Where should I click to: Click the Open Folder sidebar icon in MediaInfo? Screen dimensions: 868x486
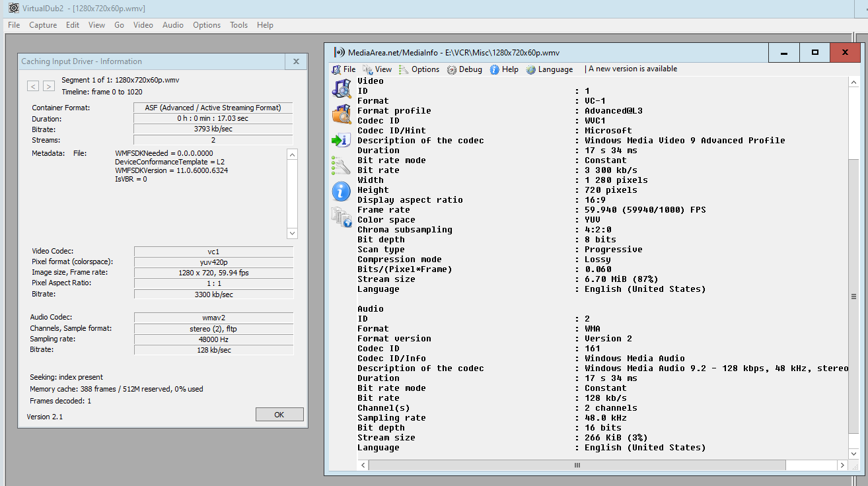(x=342, y=114)
